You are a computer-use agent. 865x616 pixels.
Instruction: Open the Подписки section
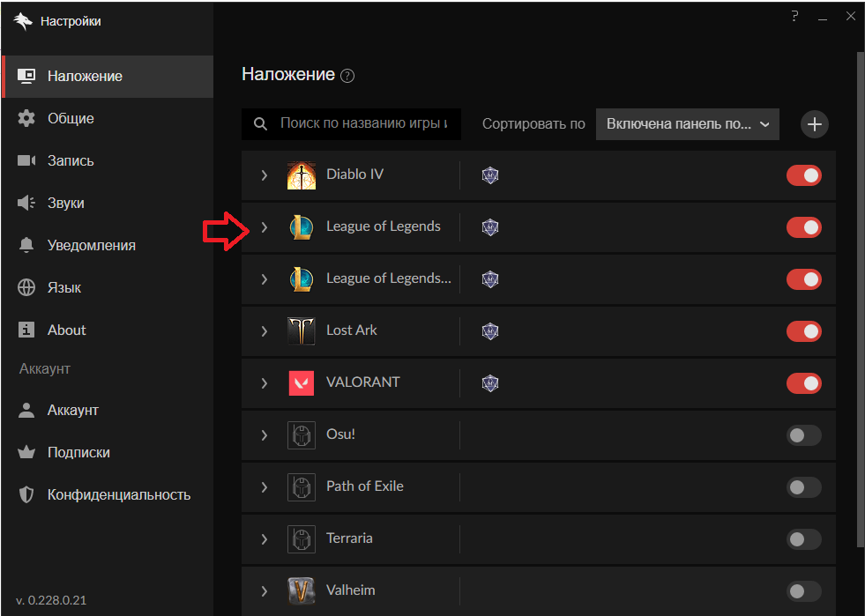tap(108, 453)
